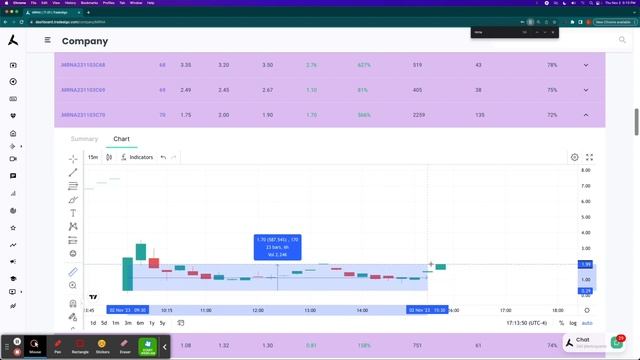This screenshot has width=640, height=360.
Task: Select the crosshair cursor tool in the chart toolbar
Action: click(73, 159)
